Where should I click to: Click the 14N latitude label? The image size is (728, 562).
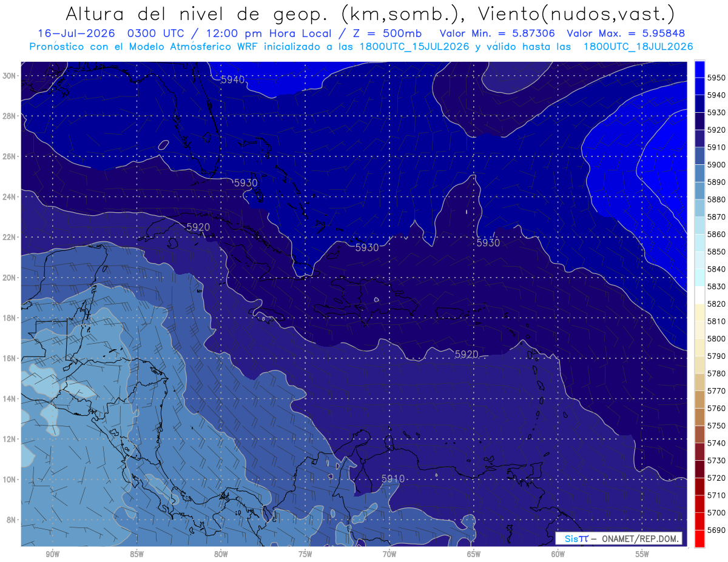click(10, 399)
